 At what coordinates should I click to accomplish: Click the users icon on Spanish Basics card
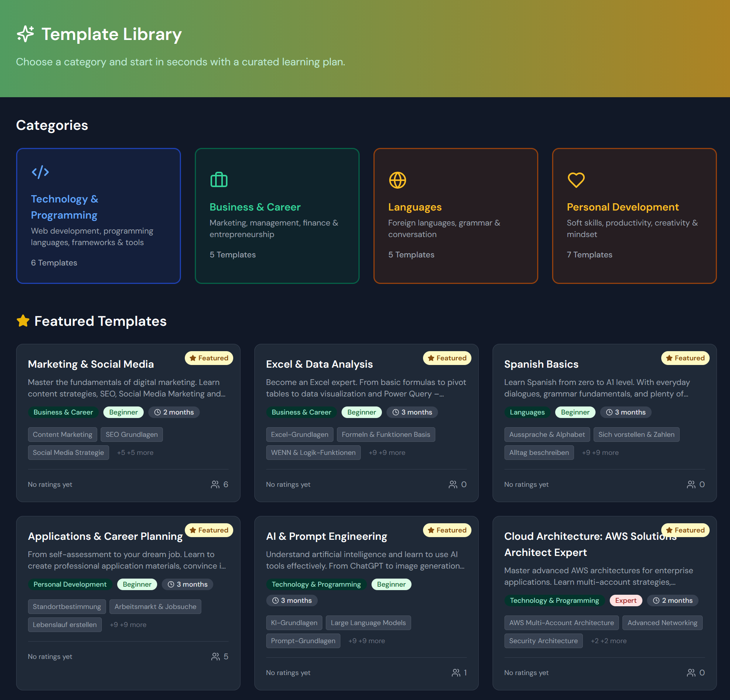691,484
